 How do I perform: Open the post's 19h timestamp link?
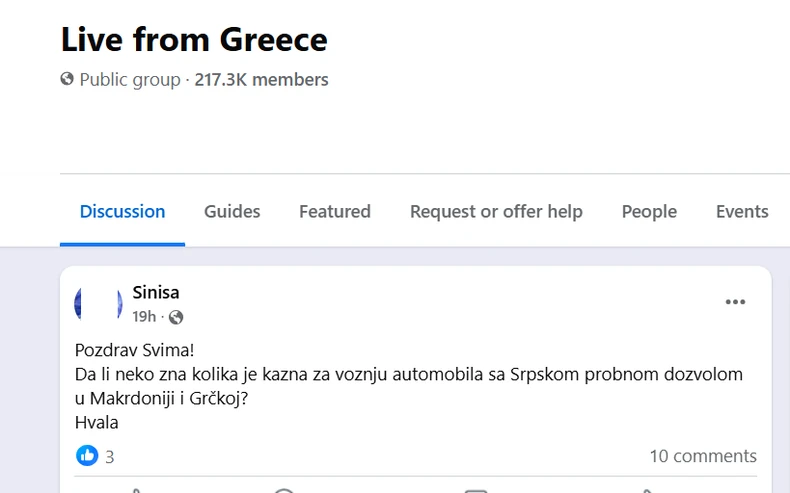tap(144, 317)
